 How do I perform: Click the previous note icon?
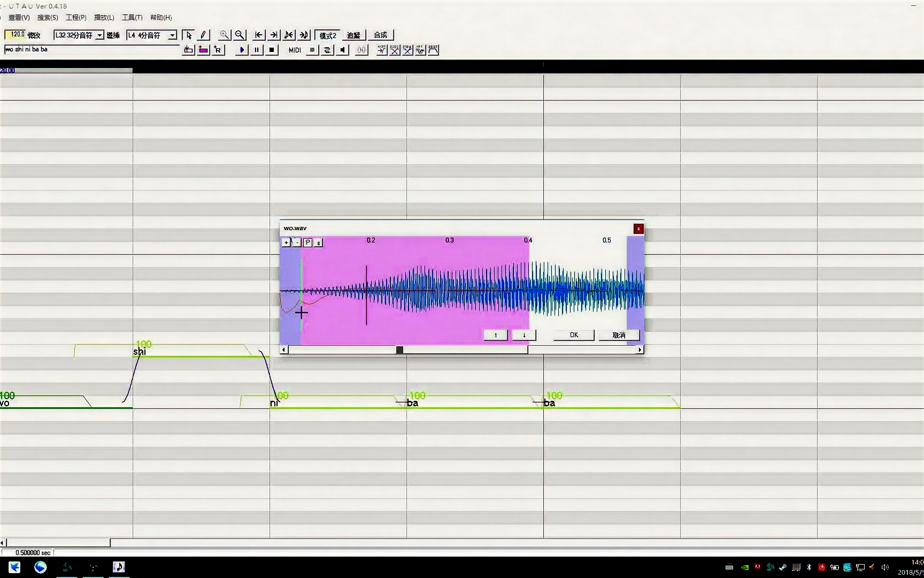(289, 35)
